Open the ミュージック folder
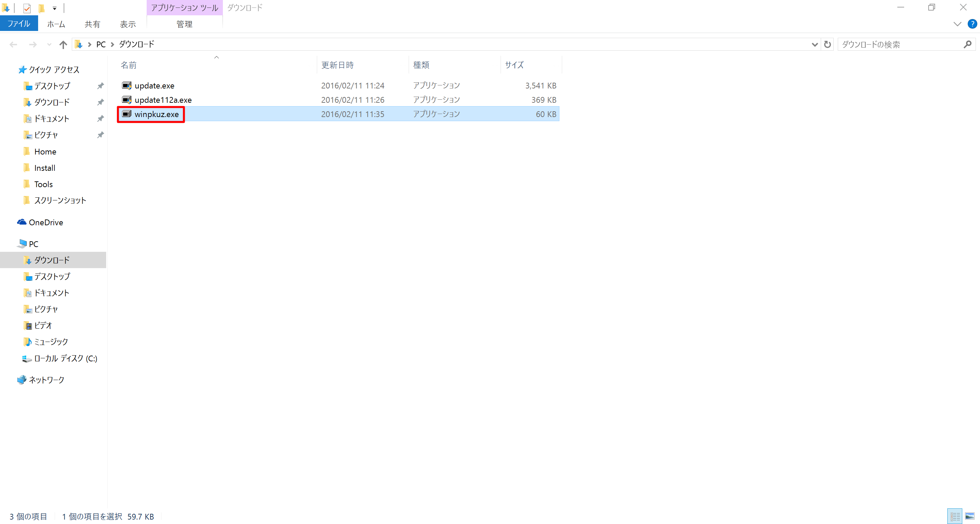 pyautogui.click(x=51, y=342)
